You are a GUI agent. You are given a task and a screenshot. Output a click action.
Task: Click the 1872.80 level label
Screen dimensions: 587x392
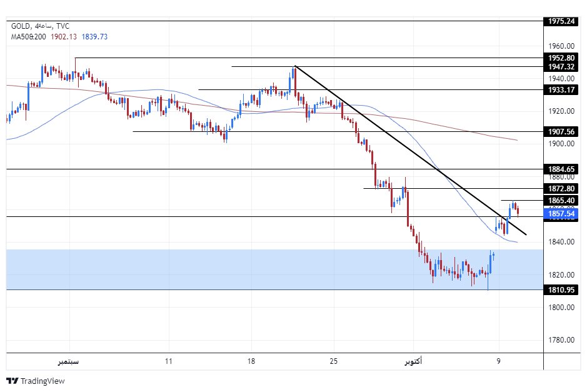(x=561, y=188)
